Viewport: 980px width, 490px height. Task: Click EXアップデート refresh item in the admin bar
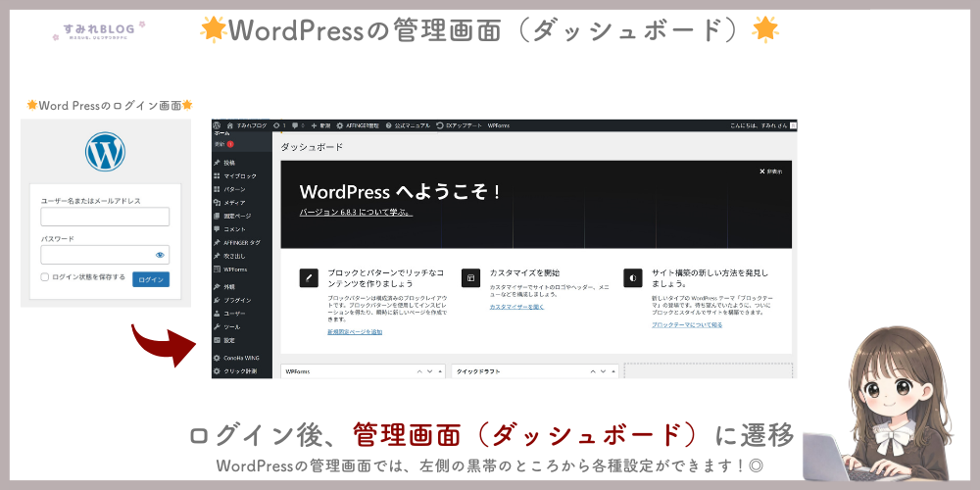(x=460, y=125)
